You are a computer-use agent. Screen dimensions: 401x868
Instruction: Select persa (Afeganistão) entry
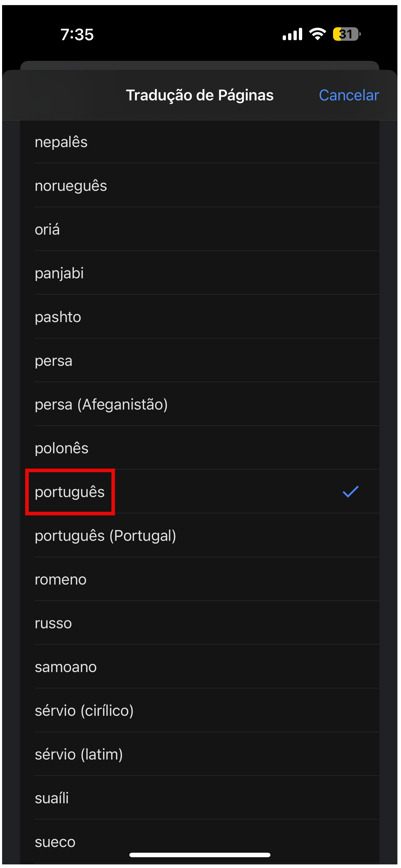[101, 404]
